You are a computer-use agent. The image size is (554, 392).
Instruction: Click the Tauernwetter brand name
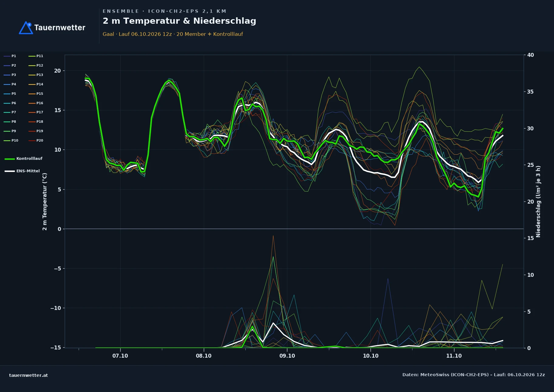60,28
